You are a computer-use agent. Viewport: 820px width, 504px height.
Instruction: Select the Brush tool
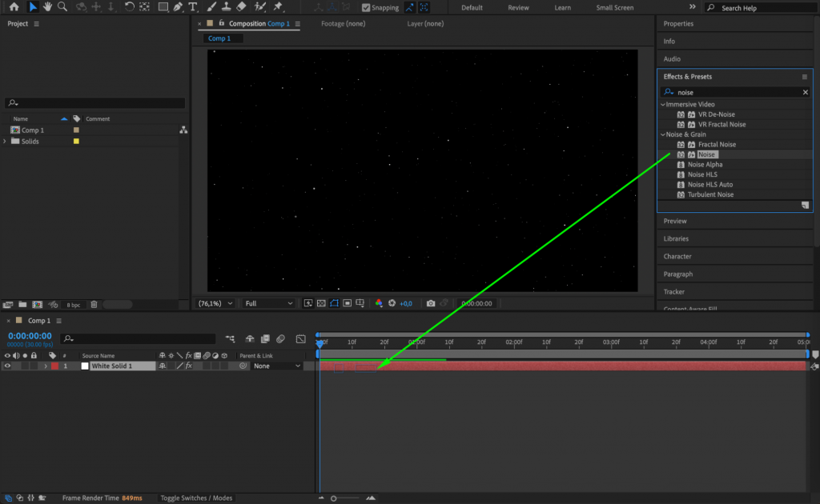pyautogui.click(x=210, y=7)
